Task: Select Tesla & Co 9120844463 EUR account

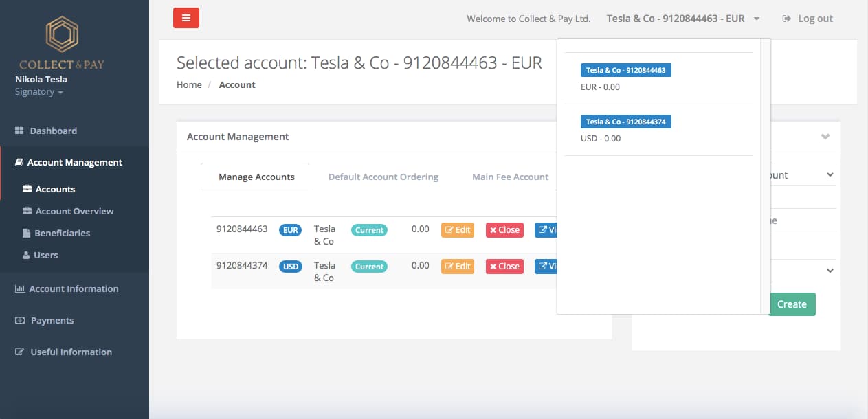Action: point(625,70)
